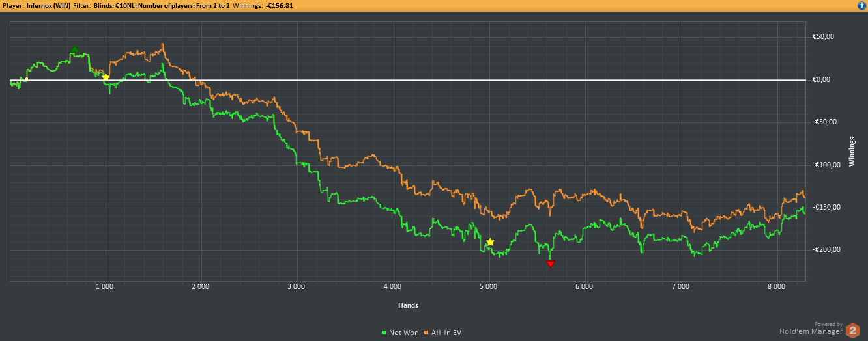Screen dimensions: 868x341
Task: Open the help question mark icon
Action: 861,5
